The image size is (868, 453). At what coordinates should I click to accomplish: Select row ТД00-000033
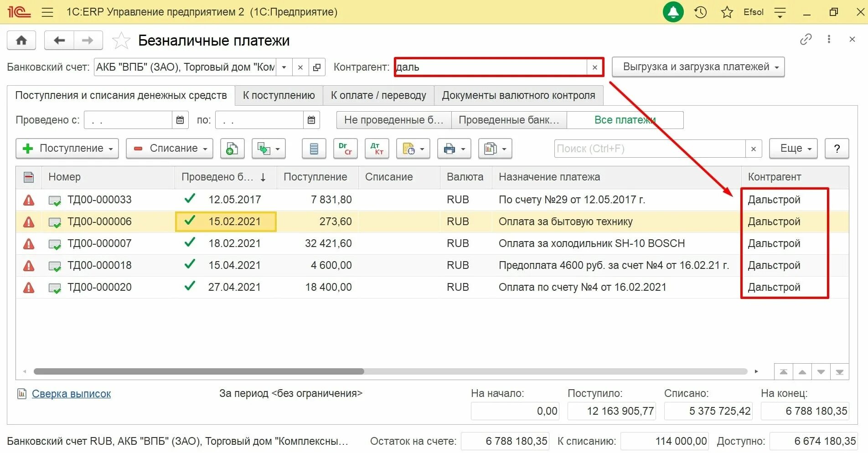coord(432,200)
